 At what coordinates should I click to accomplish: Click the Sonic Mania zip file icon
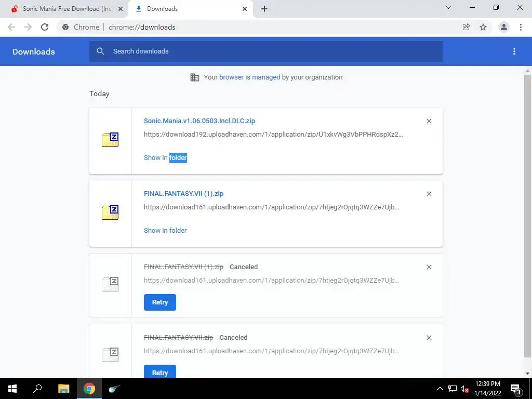coord(110,140)
